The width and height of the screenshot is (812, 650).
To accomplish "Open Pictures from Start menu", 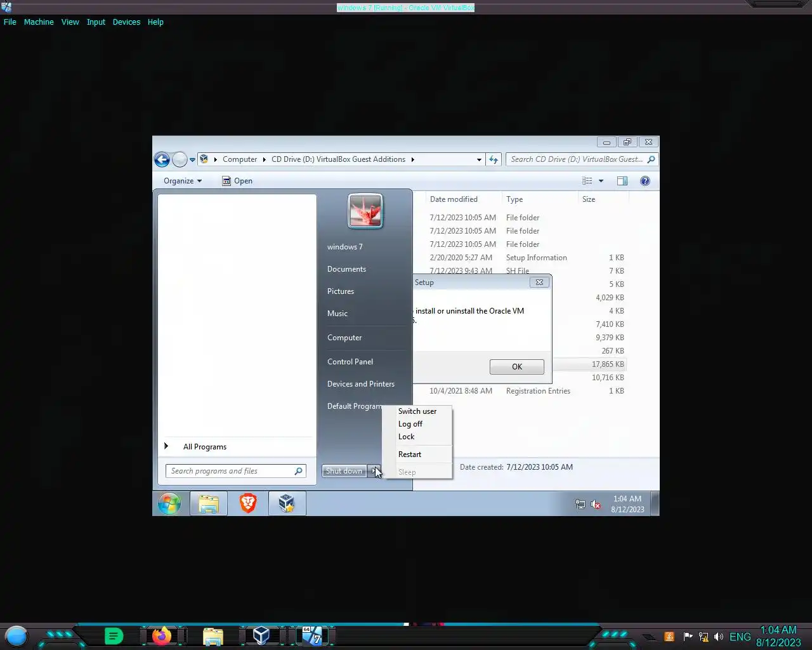I will (x=341, y=291).
